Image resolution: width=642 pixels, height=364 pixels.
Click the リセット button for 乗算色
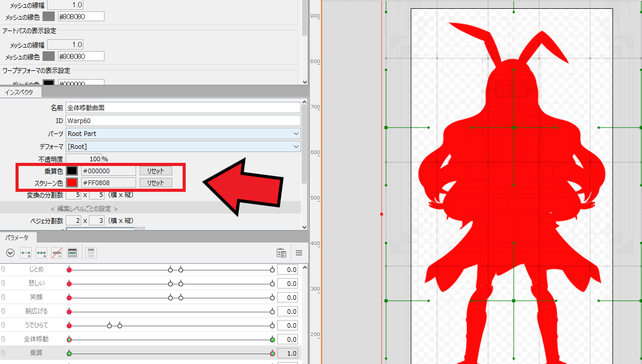(x=156, y=170)
